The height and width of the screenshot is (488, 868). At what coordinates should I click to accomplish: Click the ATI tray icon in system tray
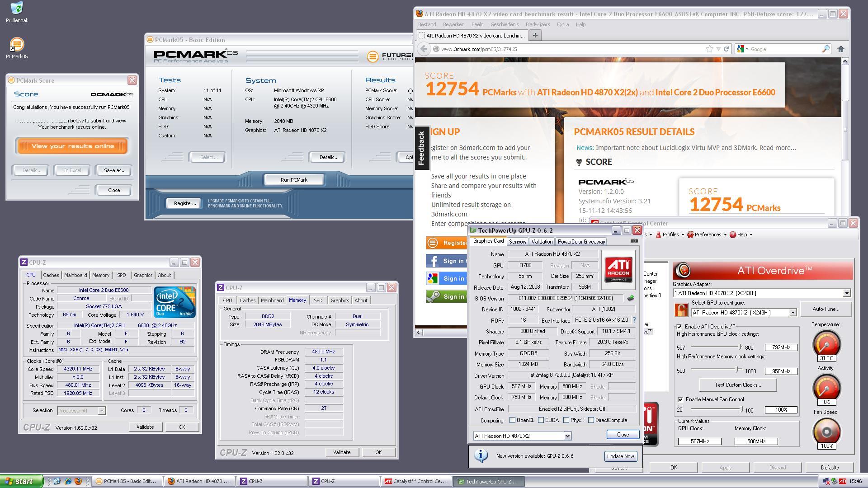pyautogui.click(x=842, y=481)
